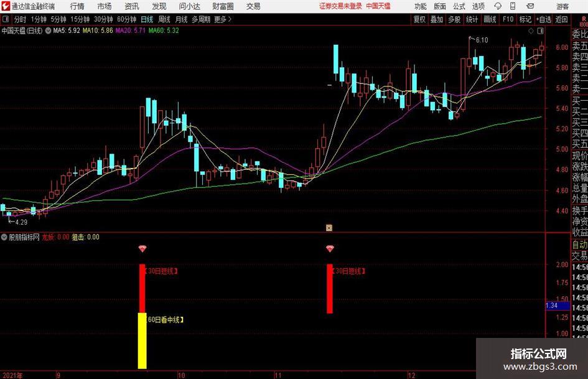588x379 pixels.
Task: Open the customer service headset icon
Action: [x=498, y=6]
